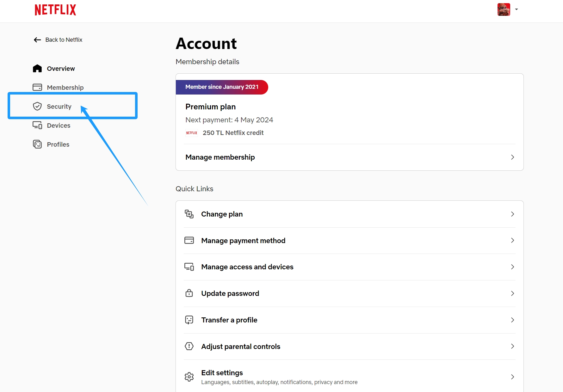
Task: Click the Update password chevron
Action: pos(512,293)
